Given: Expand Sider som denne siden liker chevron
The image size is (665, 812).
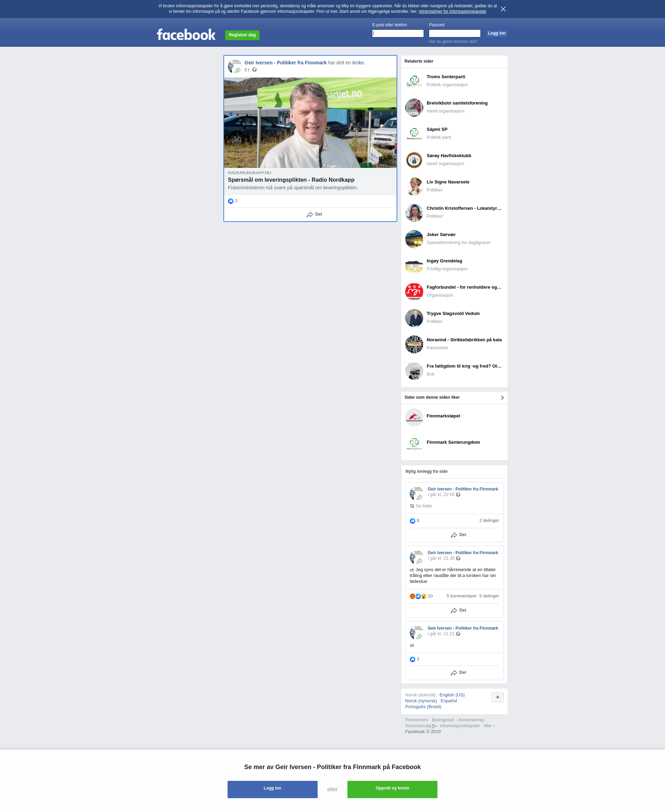Looking at the screenshot, I should click(x=502, y=398).
